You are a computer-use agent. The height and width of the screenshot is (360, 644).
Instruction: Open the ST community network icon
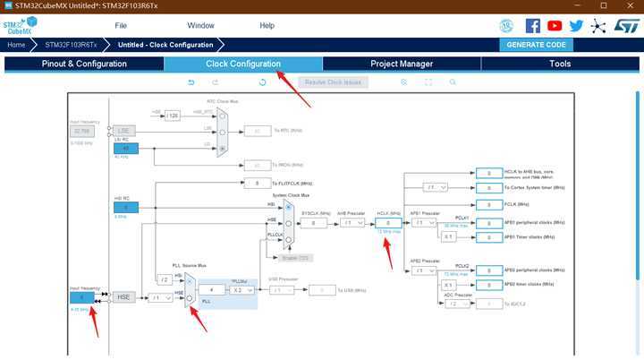click(598, 26)
